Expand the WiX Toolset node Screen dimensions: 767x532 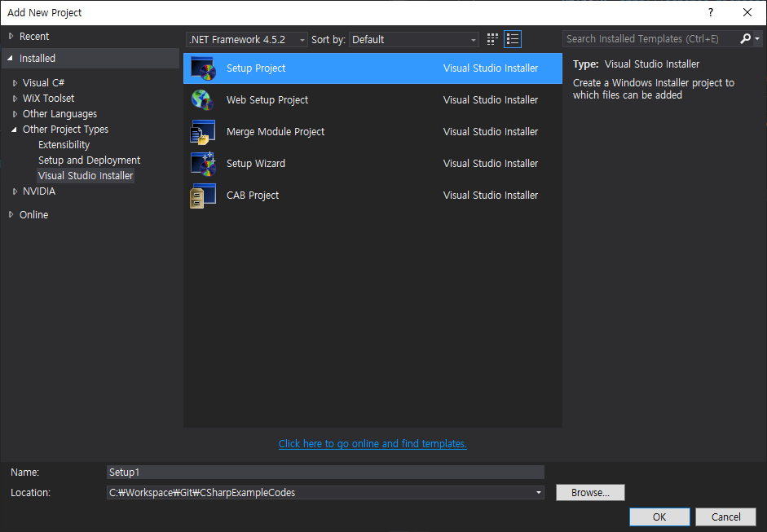point(15,99)
